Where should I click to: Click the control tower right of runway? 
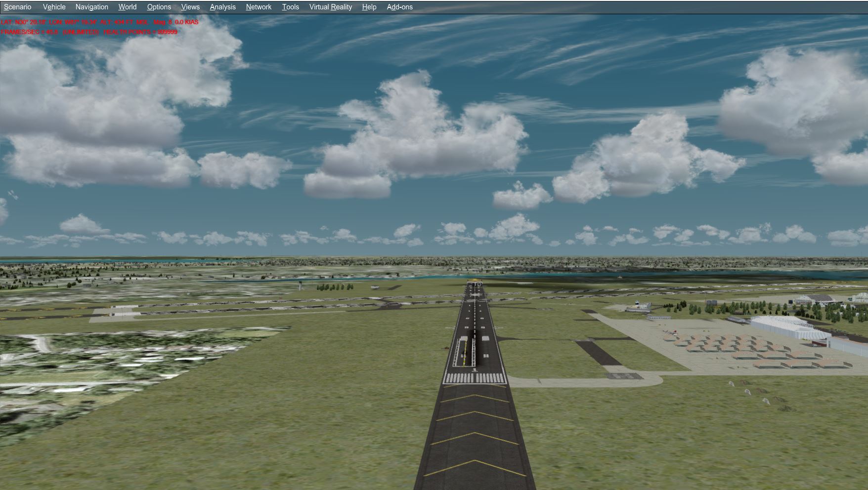(x=638, y=305)
